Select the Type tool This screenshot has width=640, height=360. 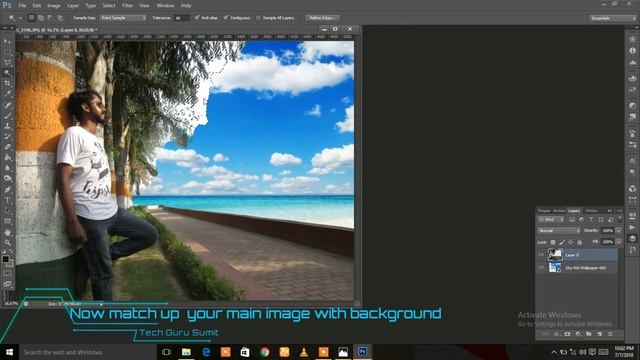7,200
